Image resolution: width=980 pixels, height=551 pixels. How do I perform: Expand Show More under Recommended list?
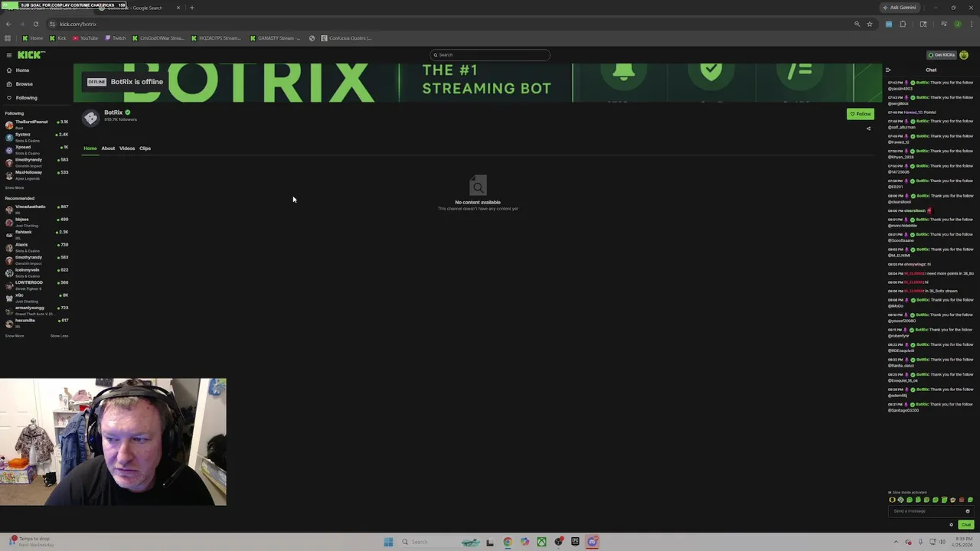[15, 336]
